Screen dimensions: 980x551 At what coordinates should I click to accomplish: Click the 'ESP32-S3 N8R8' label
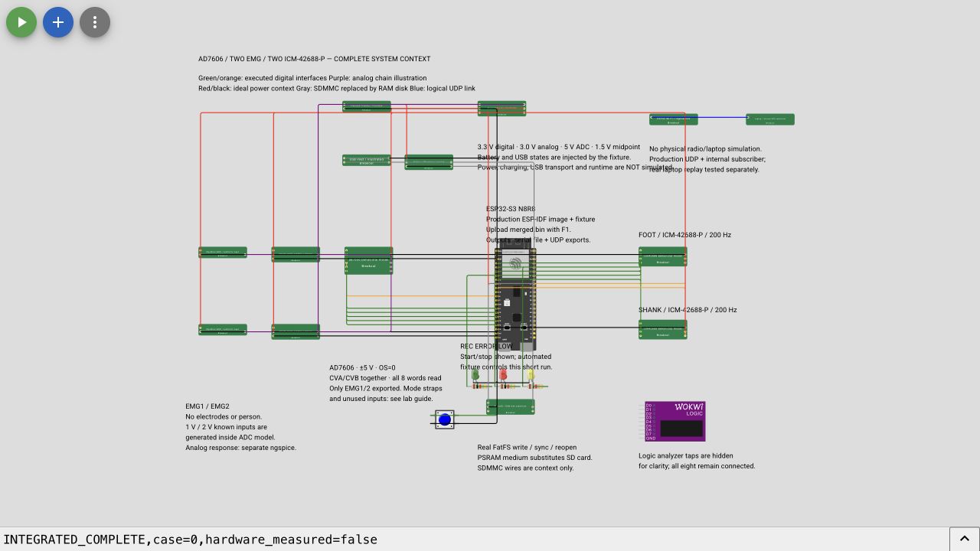coord(511,209)
